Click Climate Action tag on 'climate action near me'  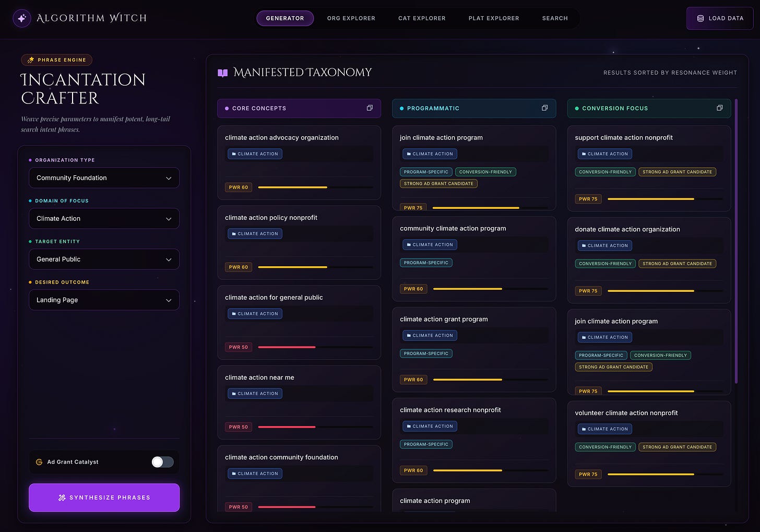255,394
